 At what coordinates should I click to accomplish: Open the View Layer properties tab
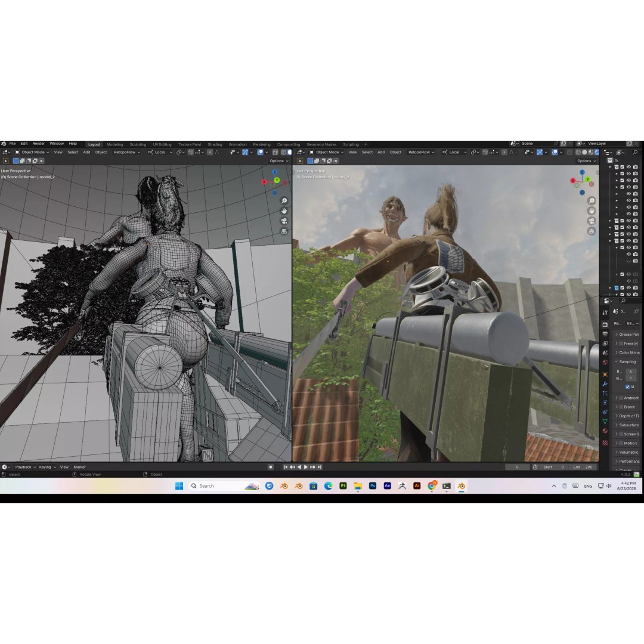pos(605,343)
